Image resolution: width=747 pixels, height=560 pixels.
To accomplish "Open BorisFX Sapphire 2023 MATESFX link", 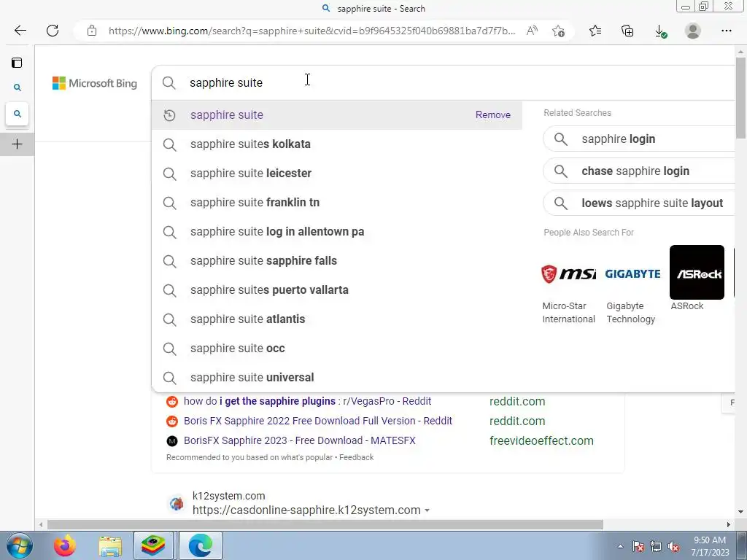I will click(x=300, y=440).
